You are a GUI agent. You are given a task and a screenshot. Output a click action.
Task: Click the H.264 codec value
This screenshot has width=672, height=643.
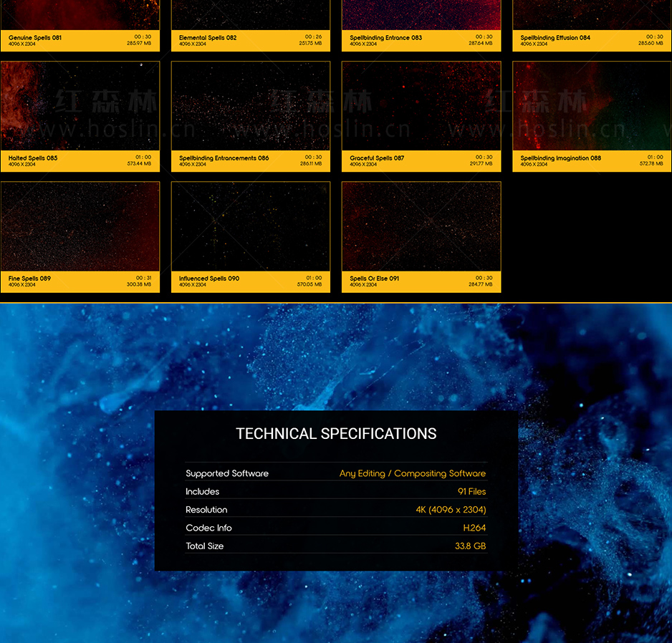474,528
